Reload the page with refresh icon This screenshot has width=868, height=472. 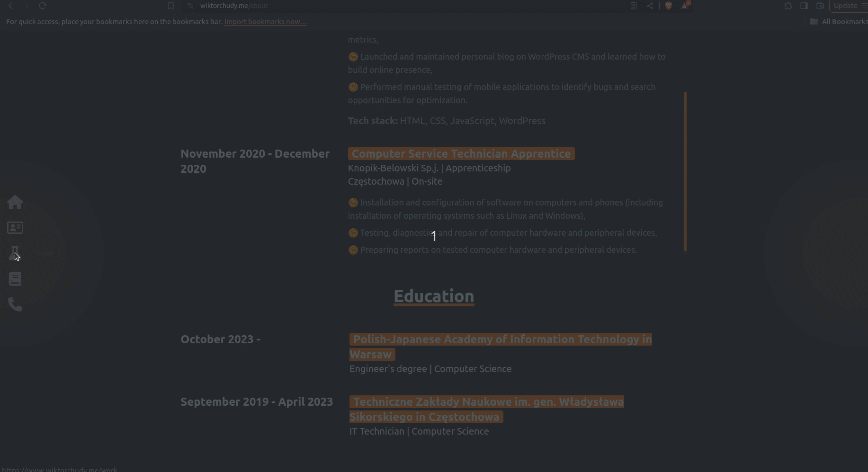coord(43,6)
